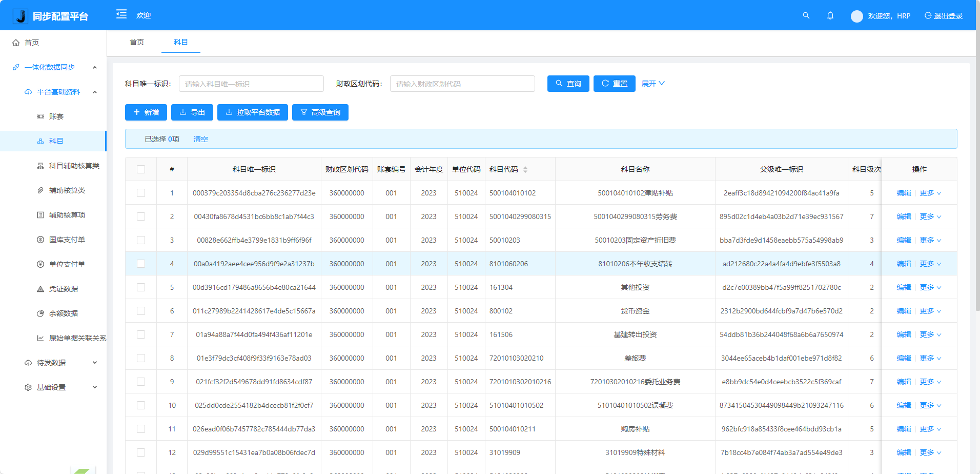
Task: Click the 辅助核算类 paperclip icon
Action: [40, 190]
